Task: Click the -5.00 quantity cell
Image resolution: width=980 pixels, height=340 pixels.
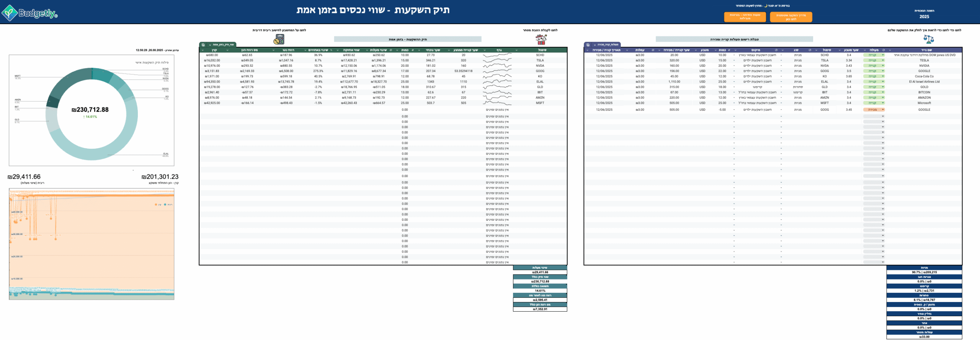Action: [722, 110]
